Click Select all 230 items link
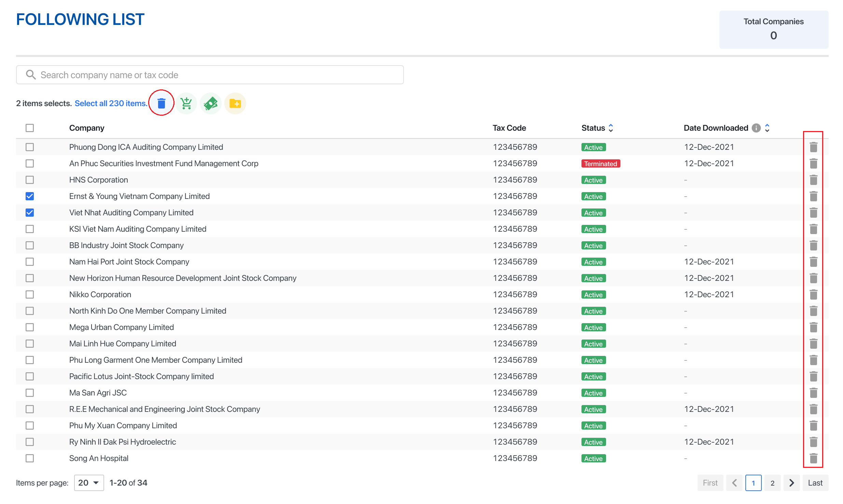This screenshot has width=843, height=504. (x=111, y=103)
